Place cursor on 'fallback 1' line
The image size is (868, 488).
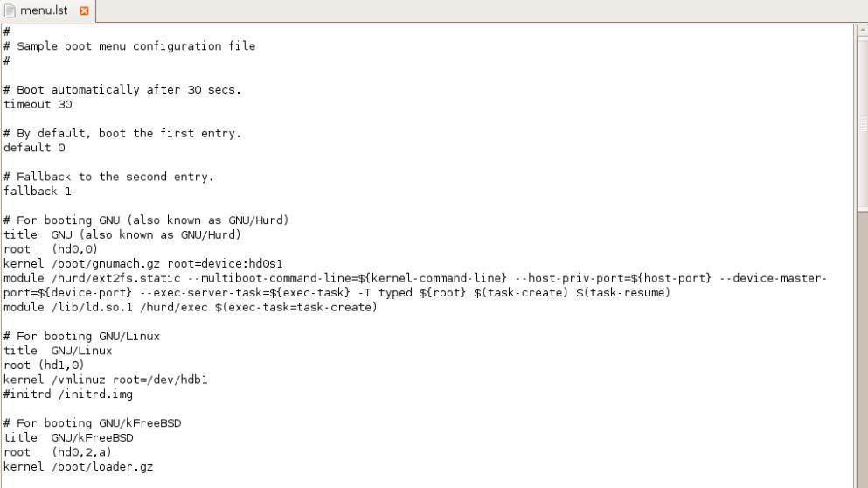pos(38,192)
